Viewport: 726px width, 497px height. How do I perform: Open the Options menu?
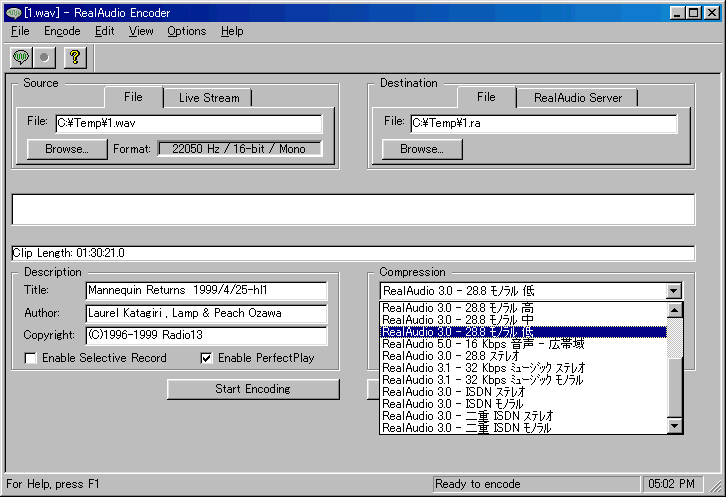[187, 31]
